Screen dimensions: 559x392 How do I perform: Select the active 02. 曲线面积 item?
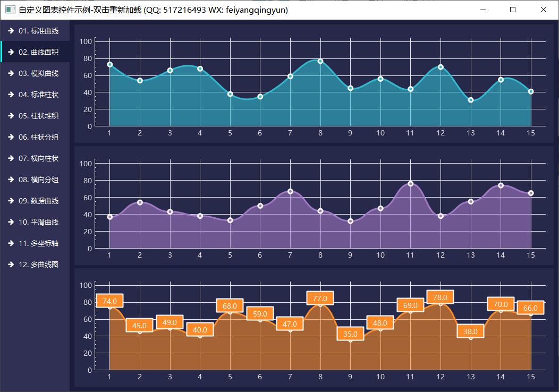coord(38,52)
